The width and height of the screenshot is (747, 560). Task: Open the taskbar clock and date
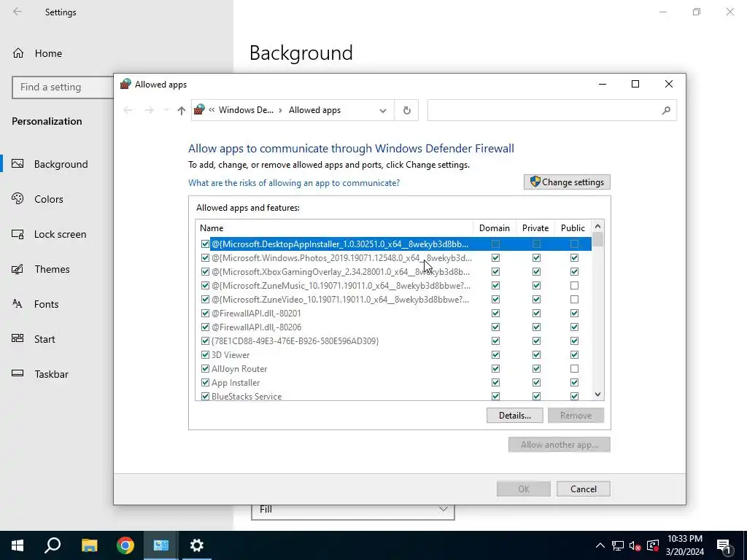pos(684,545)
